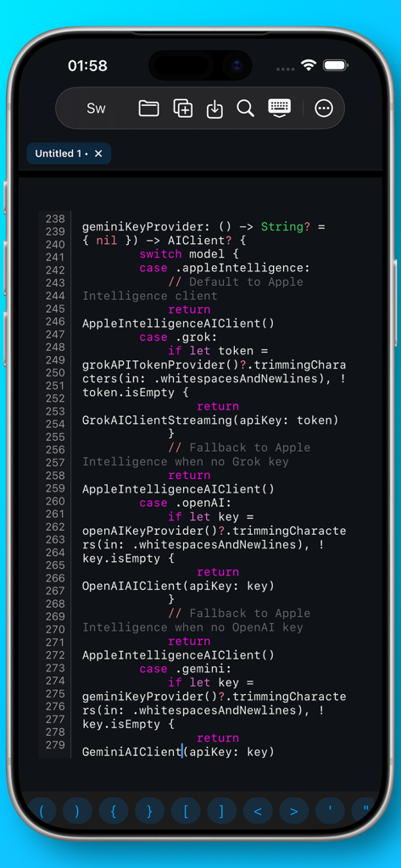Hide the keyboard using the keyboard icon
Image resolution: width=401 pixels, height=868 pixels.
pyautogui.click(x=279, y=108)
